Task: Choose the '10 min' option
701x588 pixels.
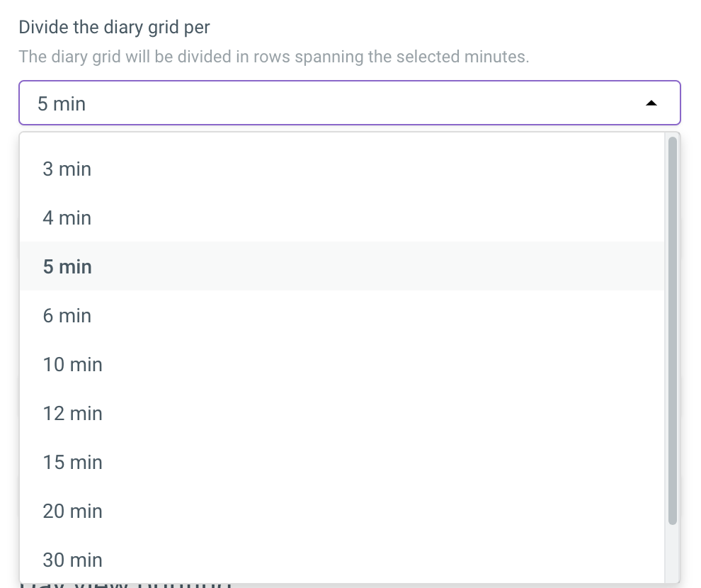Action: (x=72, y=365)
